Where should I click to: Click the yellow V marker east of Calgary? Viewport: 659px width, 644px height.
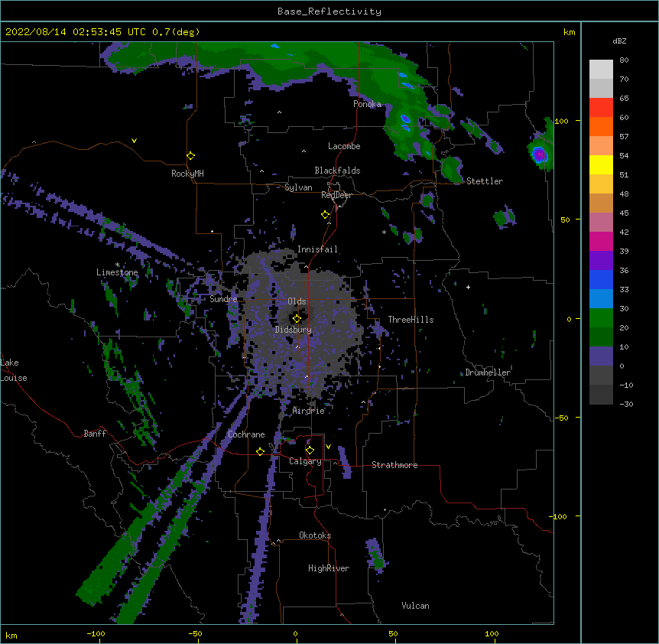(328, 447)
